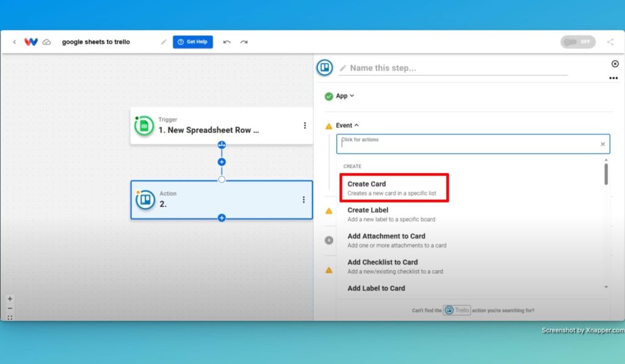Redo the last change

(x=244, y=42)
